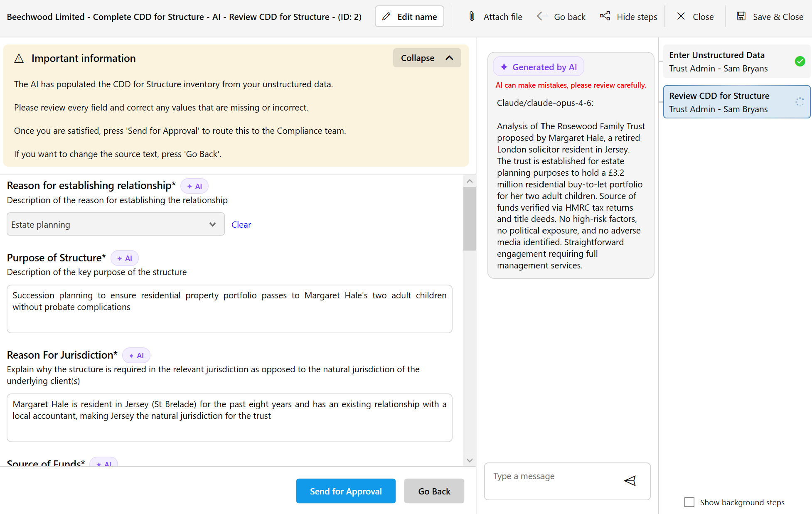Screen dimensions: 812x514
Task: Click the AI badge beside Reason For Jurisdiction
Action: click(x=136, y=355)
